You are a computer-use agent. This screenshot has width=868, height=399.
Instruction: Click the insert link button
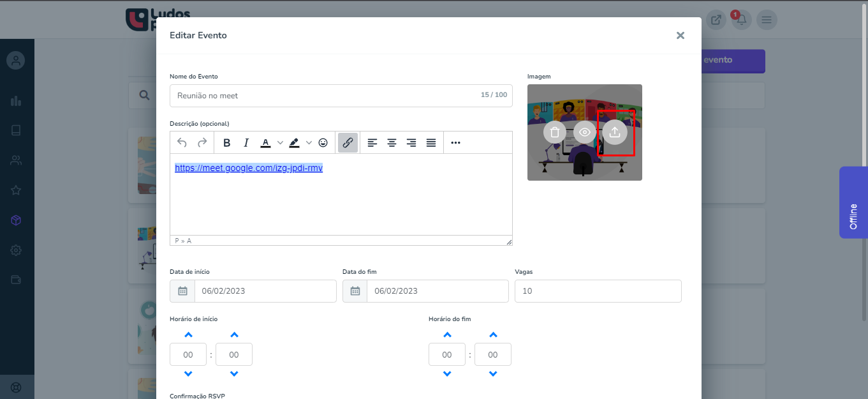coord(348,143)
